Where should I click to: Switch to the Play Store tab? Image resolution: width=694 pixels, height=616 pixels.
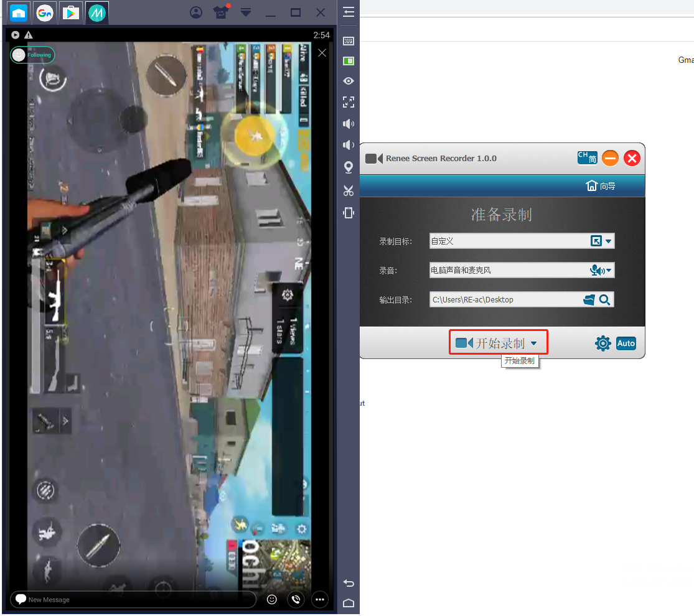tap(71, 13)
